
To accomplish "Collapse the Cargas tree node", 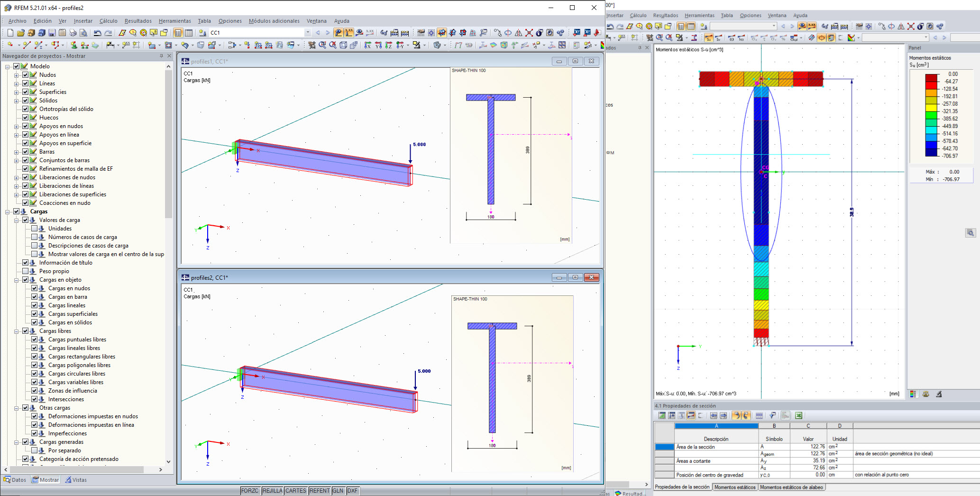I will coord(8,211).
